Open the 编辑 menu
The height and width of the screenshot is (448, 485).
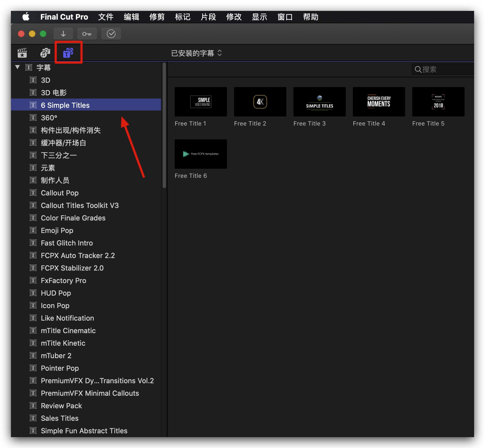click(131, 17)
